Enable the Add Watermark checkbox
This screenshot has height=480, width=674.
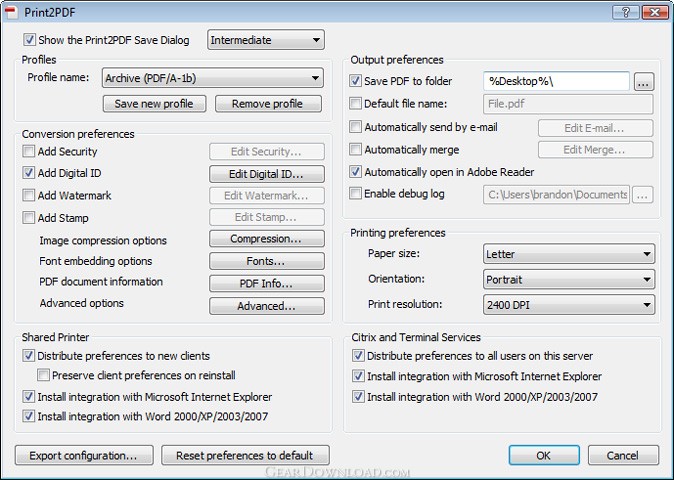point(29,195)
